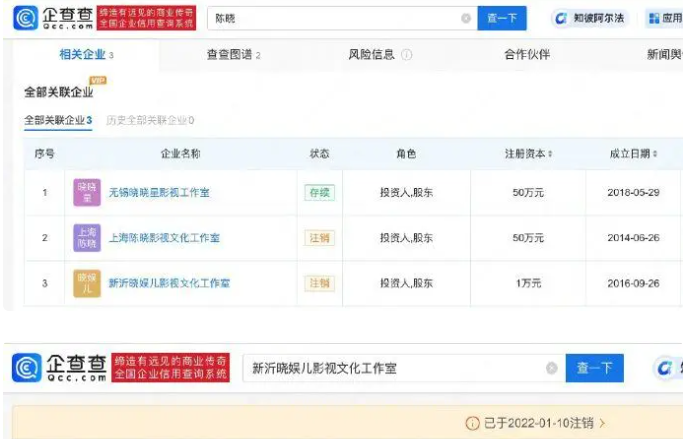Image resolution: width=686 pixels, height=439 pixels.
Task: Open the 新沂晓娱儿影视文化工作室 link in the table
Action: 169,283
